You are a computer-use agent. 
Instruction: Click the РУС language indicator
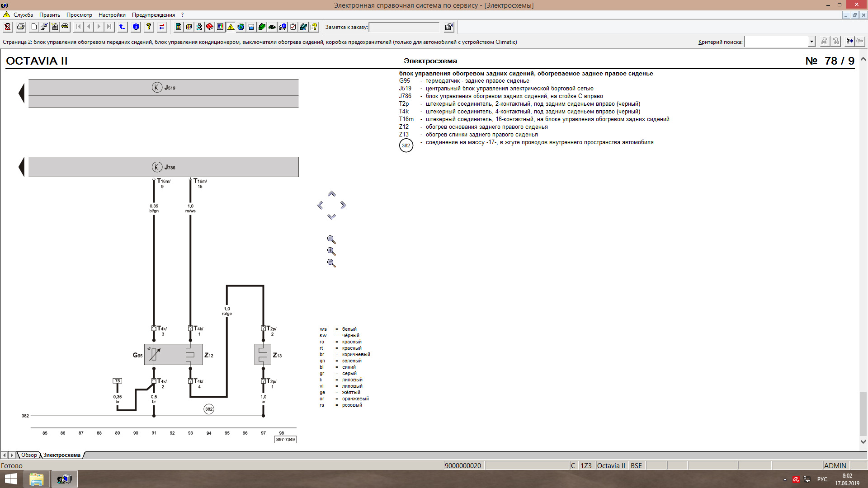point(822,479)
